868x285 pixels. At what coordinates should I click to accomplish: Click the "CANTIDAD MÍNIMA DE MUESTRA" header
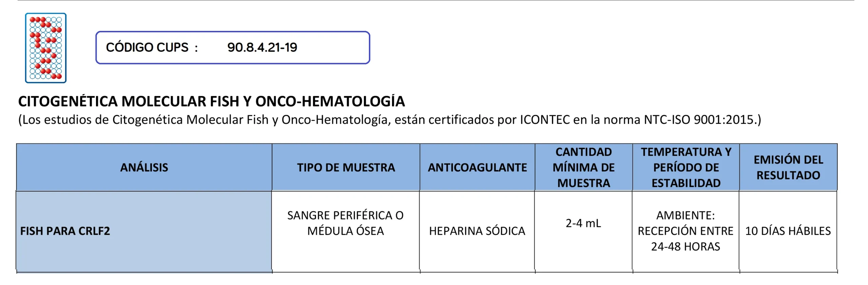584,167
